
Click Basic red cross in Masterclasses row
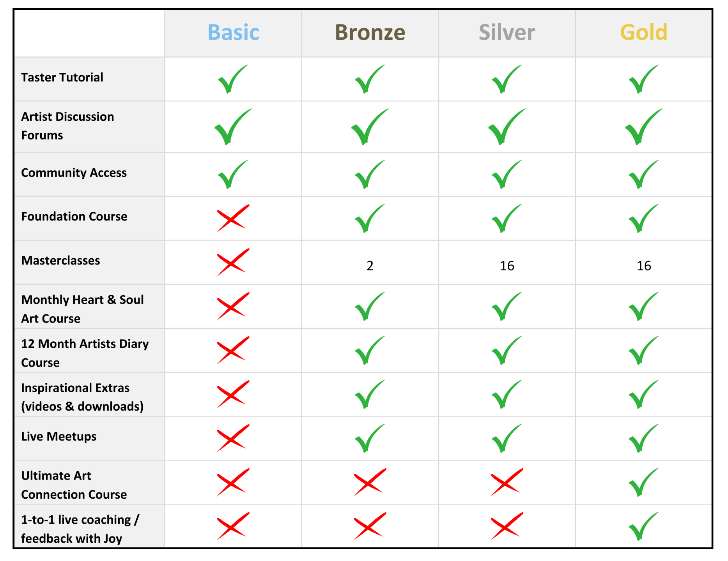tap(233, 262)
